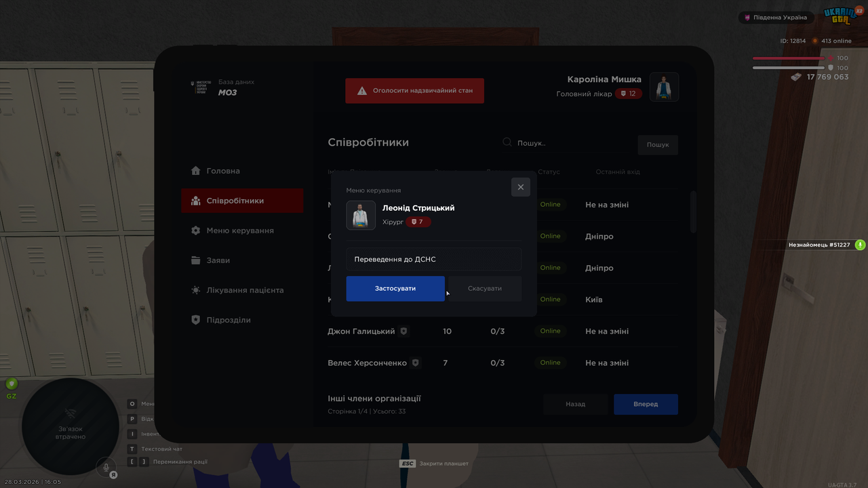Apply the action with Застосувати
This screenshot has width=868, height=488.
395,288
